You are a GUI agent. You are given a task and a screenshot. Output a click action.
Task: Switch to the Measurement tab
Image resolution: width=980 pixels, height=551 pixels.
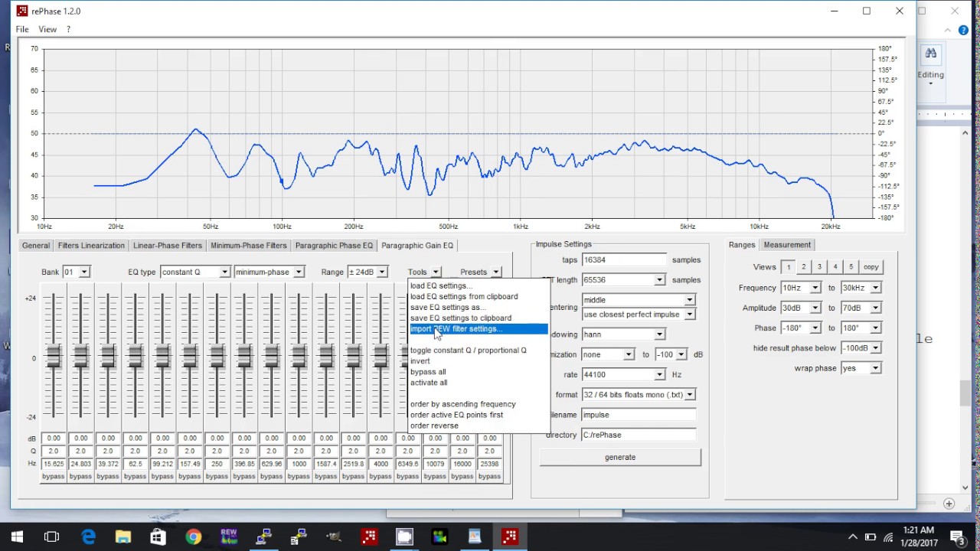pos(787,245)
